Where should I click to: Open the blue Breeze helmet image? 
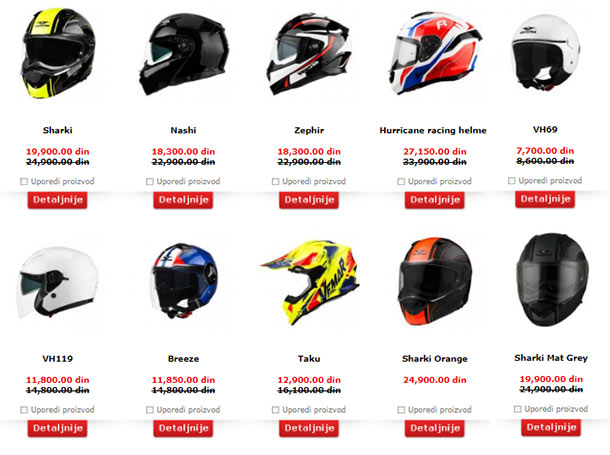tap(183, 281)
